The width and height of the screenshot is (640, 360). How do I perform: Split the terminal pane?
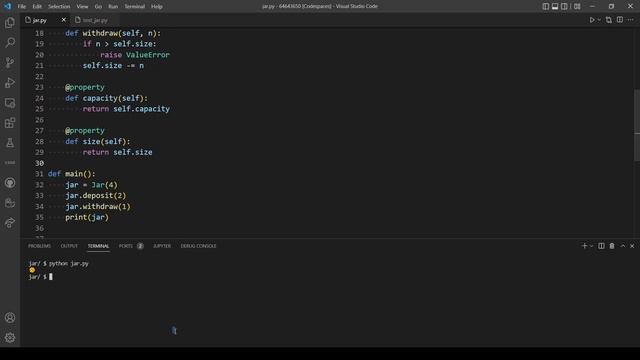click(x=601, y=246)
